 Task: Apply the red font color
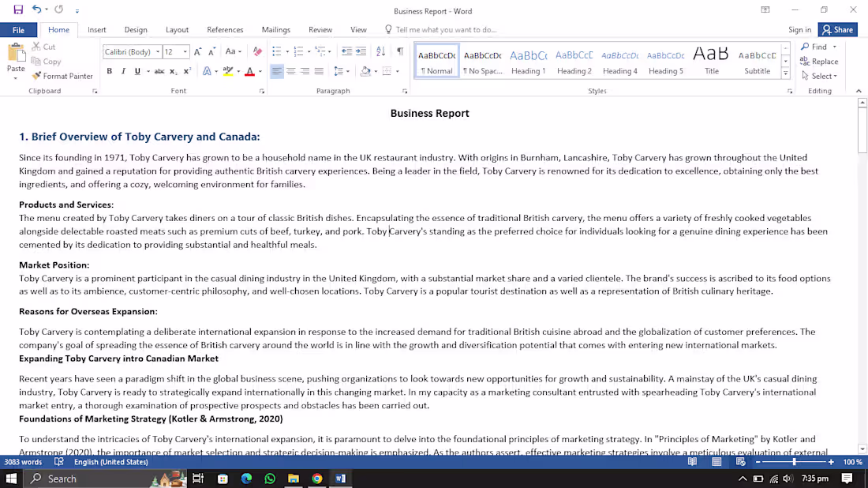tap(249, 71)
